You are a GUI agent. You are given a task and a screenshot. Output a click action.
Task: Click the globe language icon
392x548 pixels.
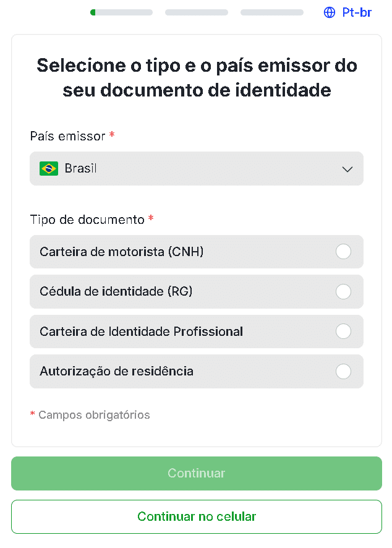pos(328,12)
